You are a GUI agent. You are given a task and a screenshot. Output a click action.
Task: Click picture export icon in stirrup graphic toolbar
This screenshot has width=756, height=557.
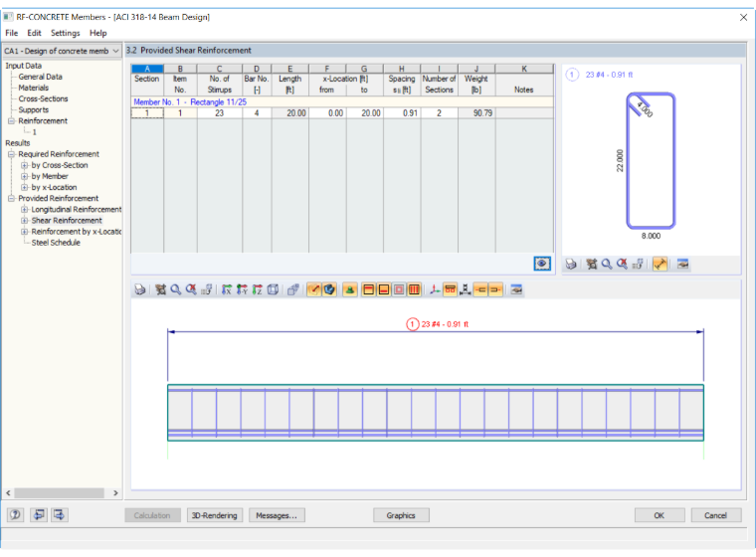tap(682, 265)
